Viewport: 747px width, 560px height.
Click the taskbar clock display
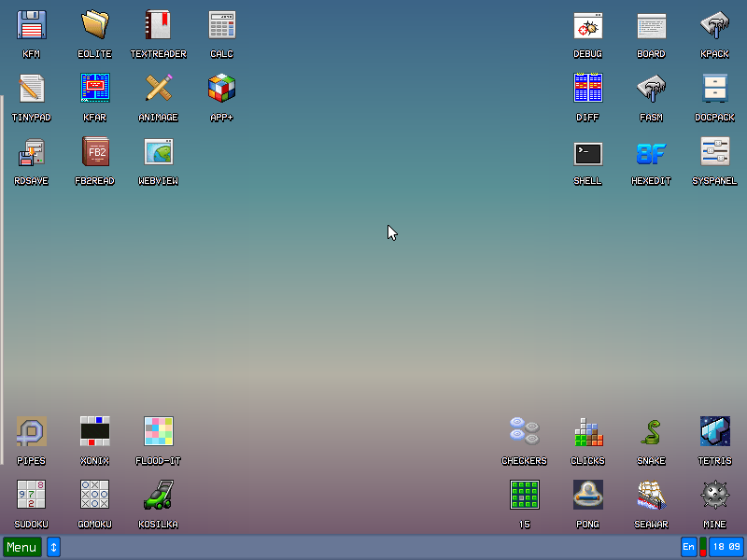click(x=726, y=547)
